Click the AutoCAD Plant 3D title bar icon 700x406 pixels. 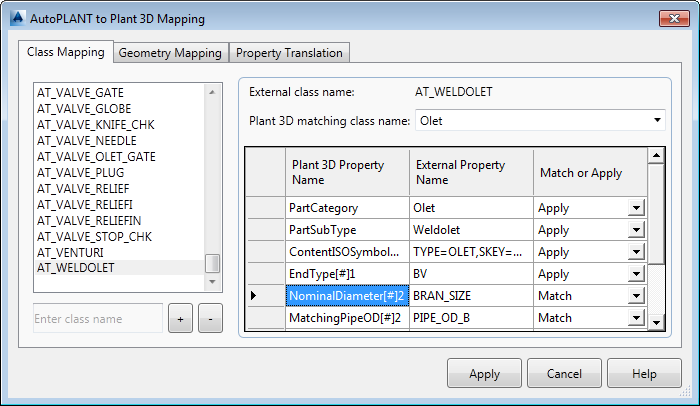(17, 18)
